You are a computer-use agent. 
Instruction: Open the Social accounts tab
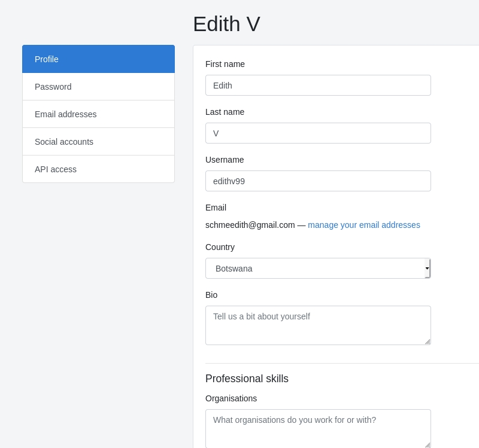point(98,142)
